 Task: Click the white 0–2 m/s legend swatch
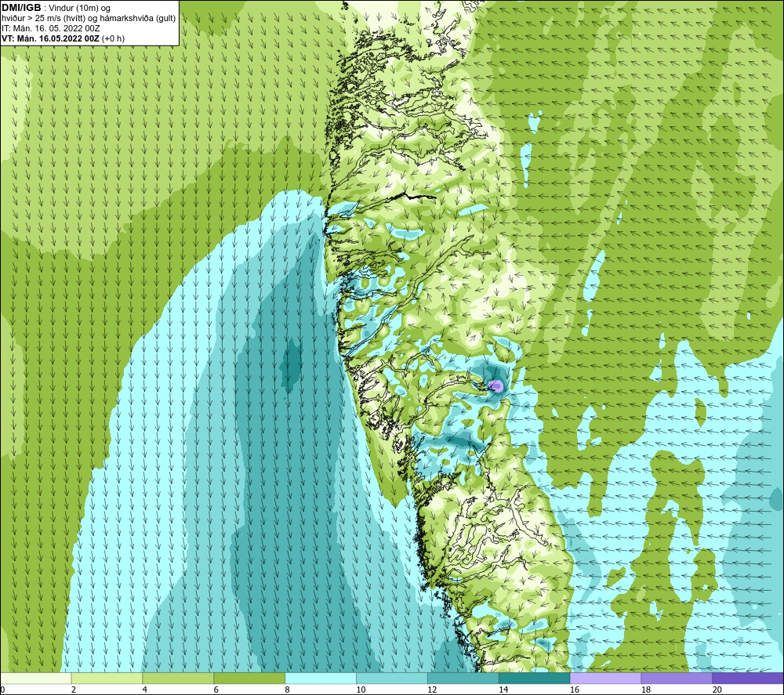(36, 679)
